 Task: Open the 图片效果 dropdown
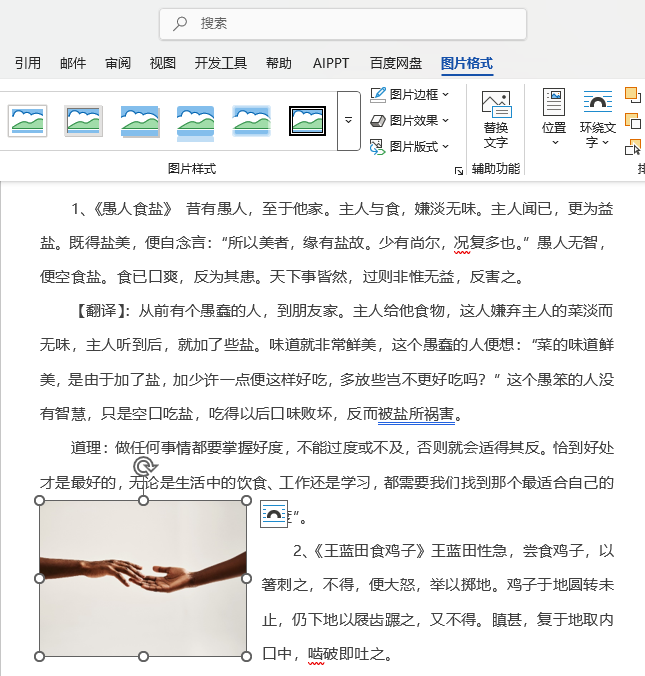pos(410,121)
